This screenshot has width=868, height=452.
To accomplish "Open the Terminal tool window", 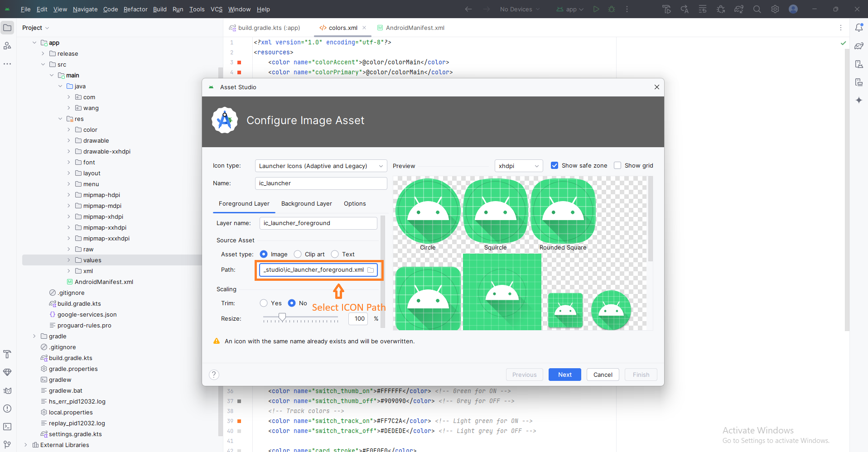I will [x=7, y=427].
